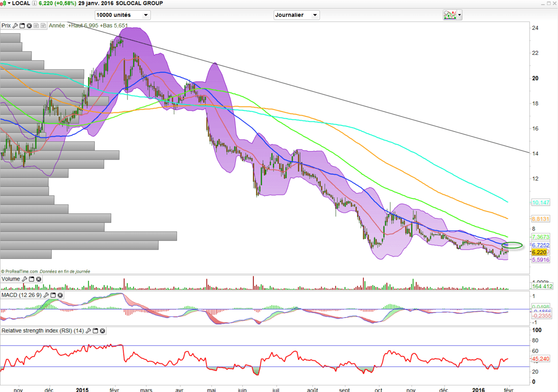Screen dimensions: 558x392
Task: Open Prix panel wrench settings
Action: click(15, 26)
